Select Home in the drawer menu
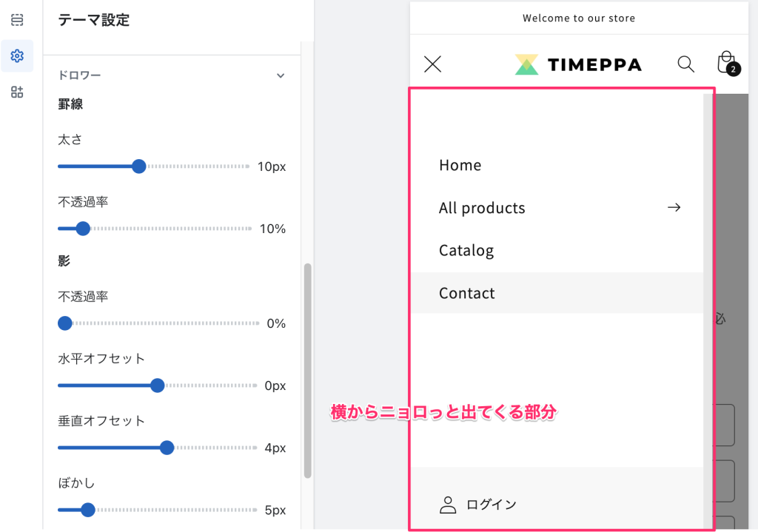The height and width of the screenshot is (532, 758). 460,164
